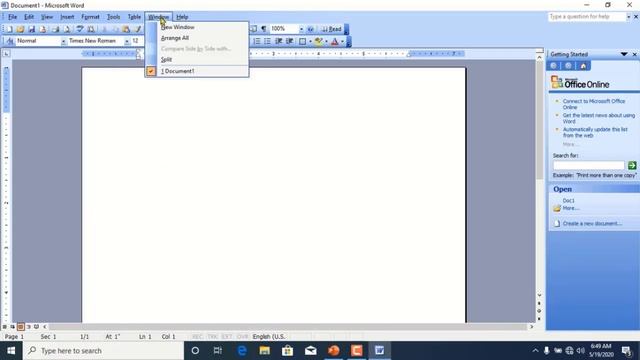
Task: Click the vertical scrollbar down arrow
Action: point(539,295)
